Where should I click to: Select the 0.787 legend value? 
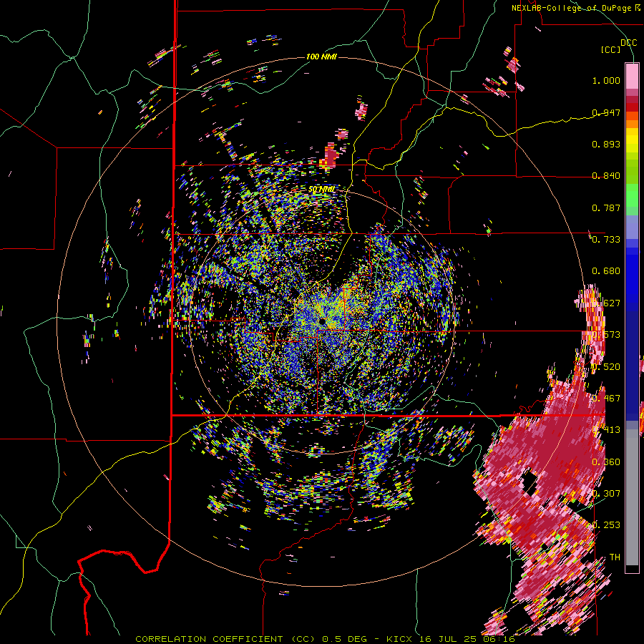click(606, 208)
